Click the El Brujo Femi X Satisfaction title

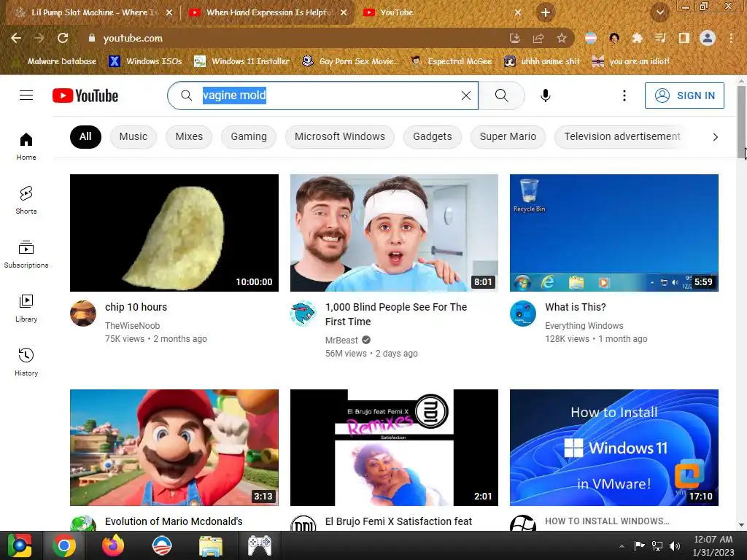coord(398,521)
